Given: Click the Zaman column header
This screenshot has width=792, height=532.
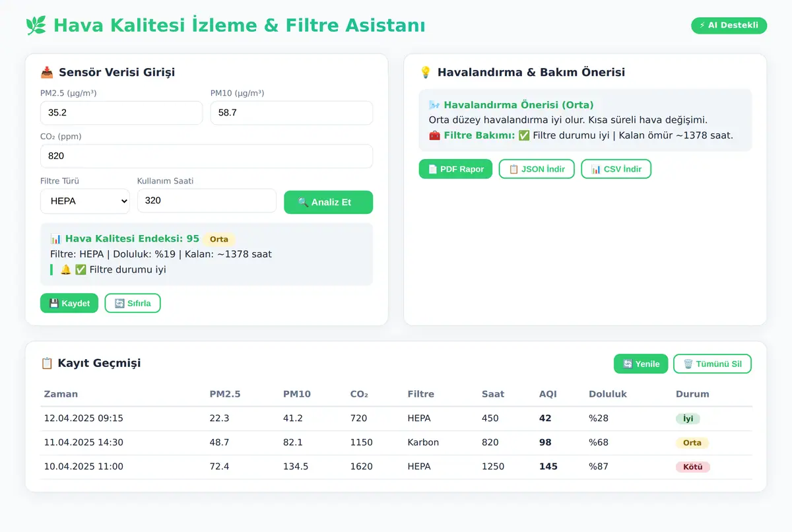Looking at the screenshot, I should [x=61, y=394].
